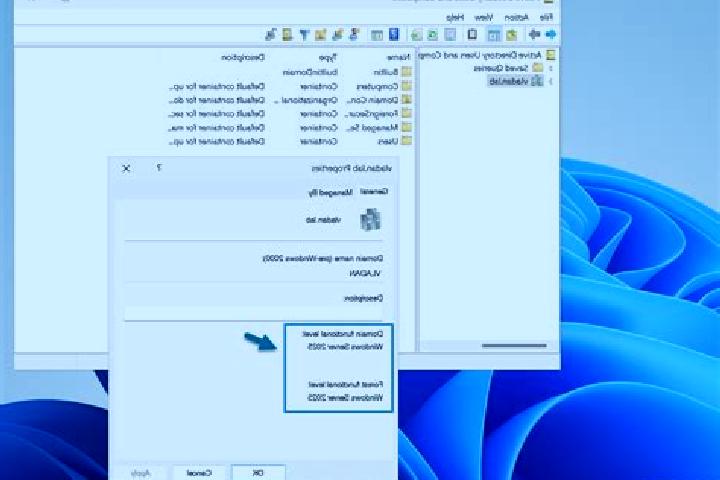This screenshot has height=480, width=720.
Task: Click the Description text field in dialog
Action: point(253,313)
